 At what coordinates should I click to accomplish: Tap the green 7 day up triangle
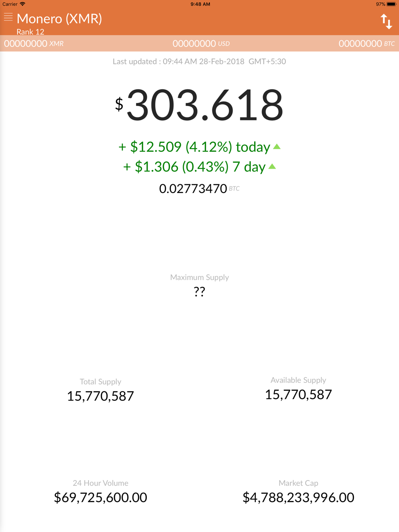pos(272,166)
